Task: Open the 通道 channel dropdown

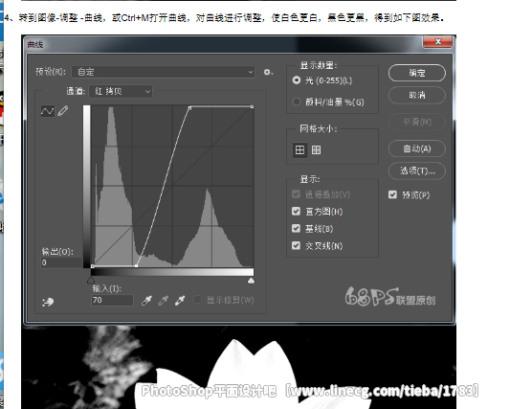Action: 121,91
